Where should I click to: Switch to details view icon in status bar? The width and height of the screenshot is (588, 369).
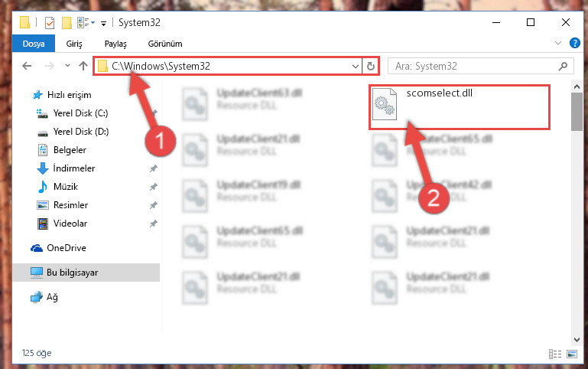555,354
